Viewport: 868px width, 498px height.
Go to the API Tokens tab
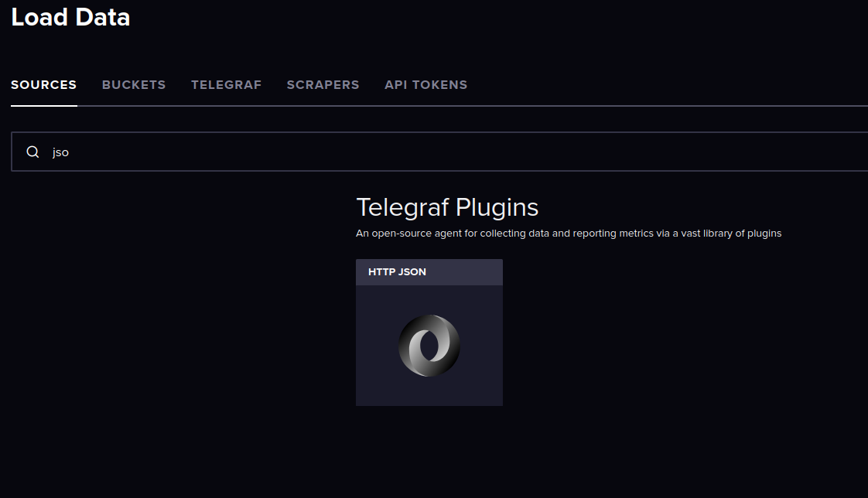(425, 84)
